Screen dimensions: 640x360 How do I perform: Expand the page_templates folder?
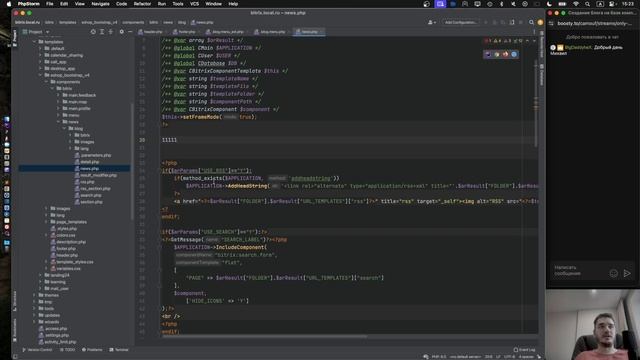coord(47,222)
